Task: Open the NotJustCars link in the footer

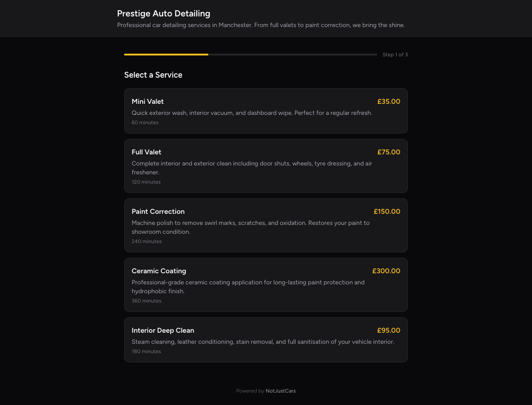Action: (x=281, y=391)
